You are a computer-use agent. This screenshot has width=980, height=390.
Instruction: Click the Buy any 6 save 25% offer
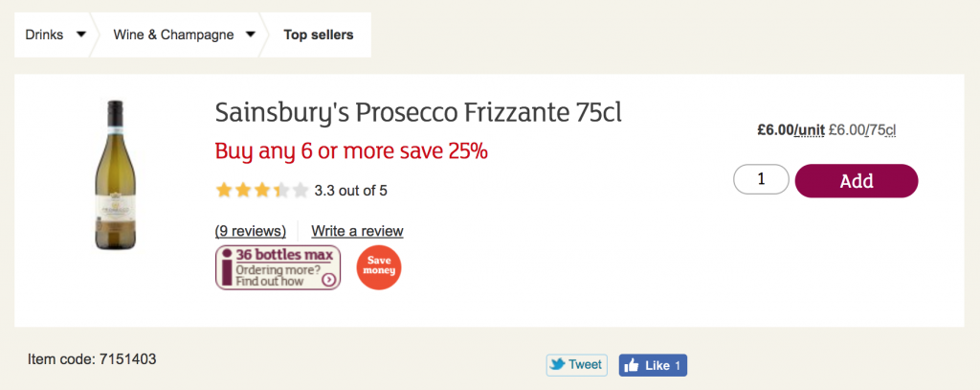point(351,150)
